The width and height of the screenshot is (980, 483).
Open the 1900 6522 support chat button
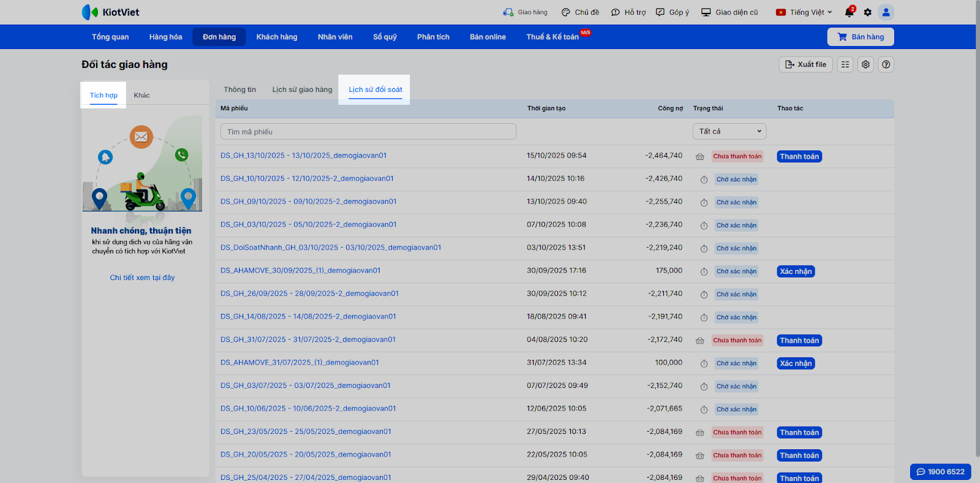940,471
